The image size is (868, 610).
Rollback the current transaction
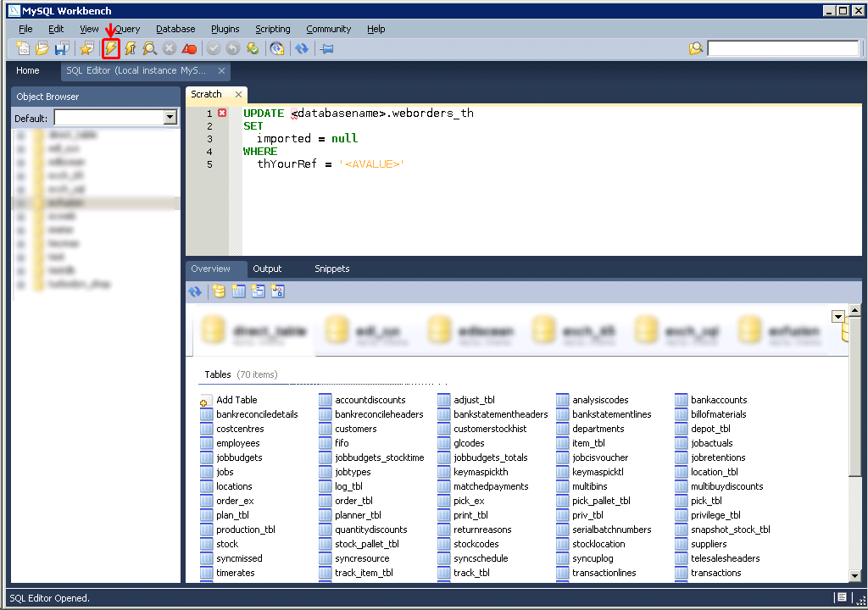[233, 48]
